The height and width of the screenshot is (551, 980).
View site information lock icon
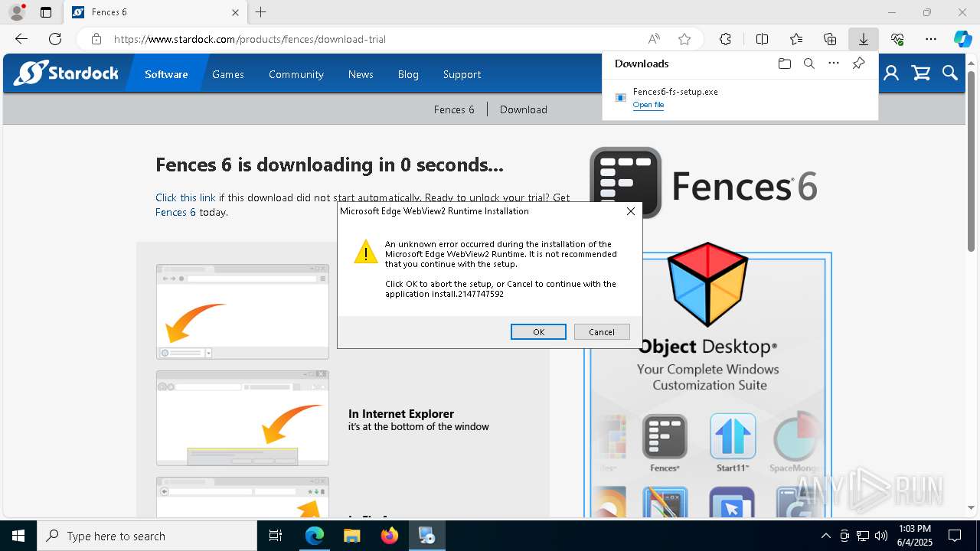pos(96,39)
